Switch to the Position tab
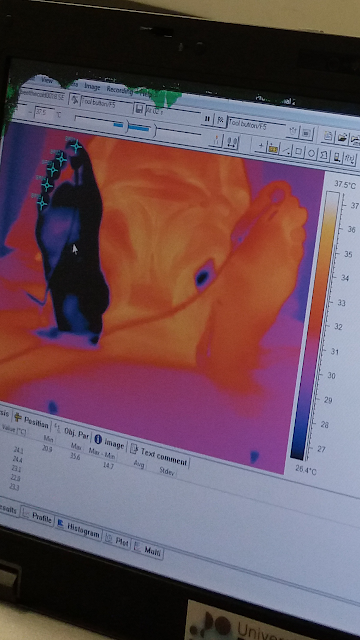 [31, 420]
